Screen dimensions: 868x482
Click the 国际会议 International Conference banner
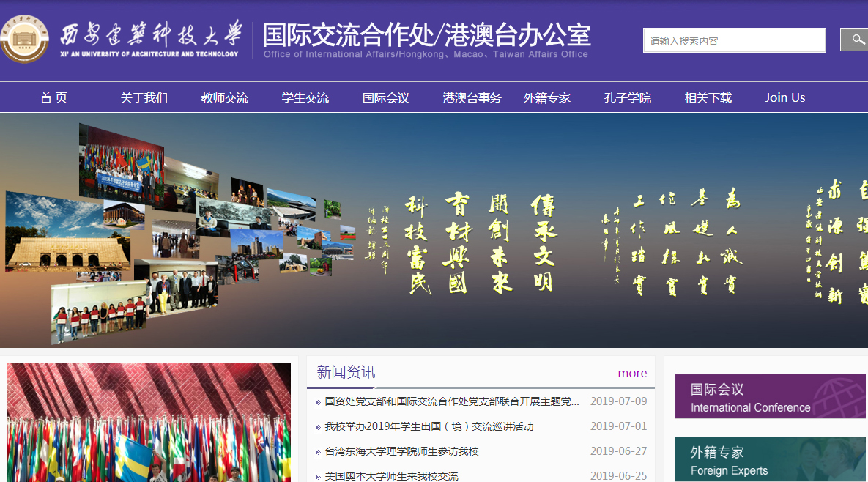[769, 397]
